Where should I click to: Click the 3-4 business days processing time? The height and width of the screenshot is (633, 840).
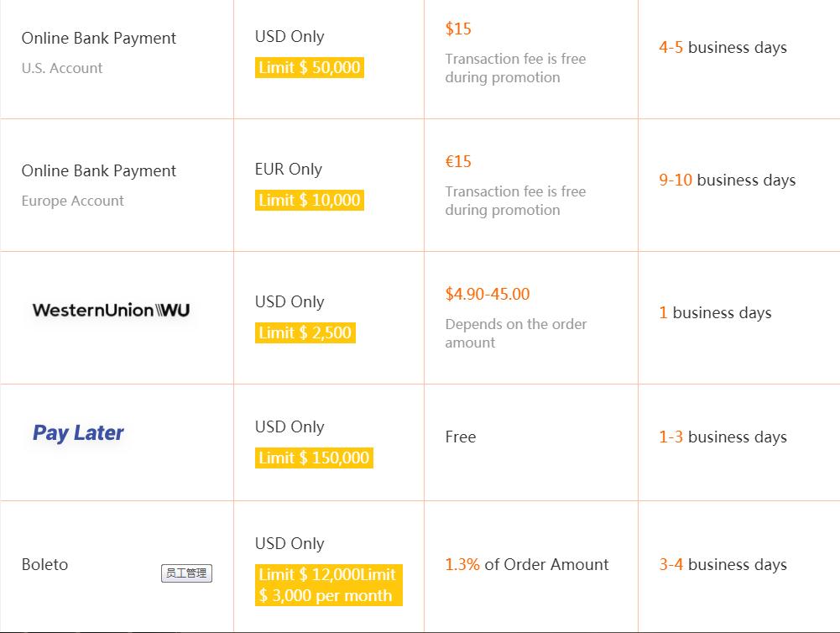tap(723, 565)
